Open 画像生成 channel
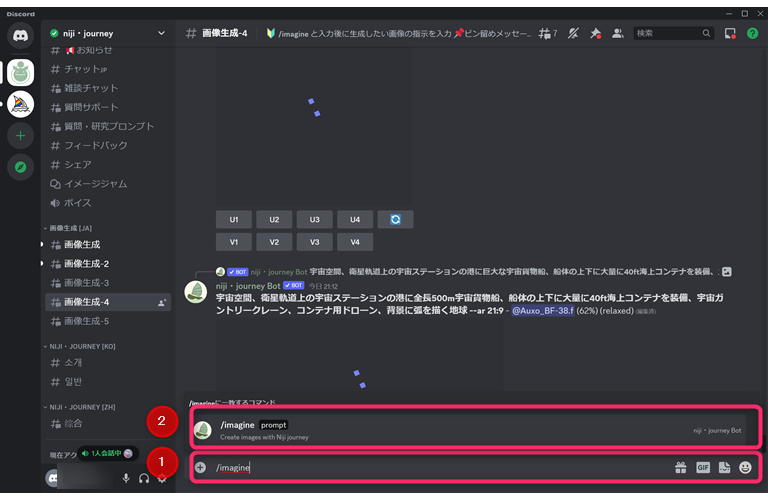 click(108, 244)
